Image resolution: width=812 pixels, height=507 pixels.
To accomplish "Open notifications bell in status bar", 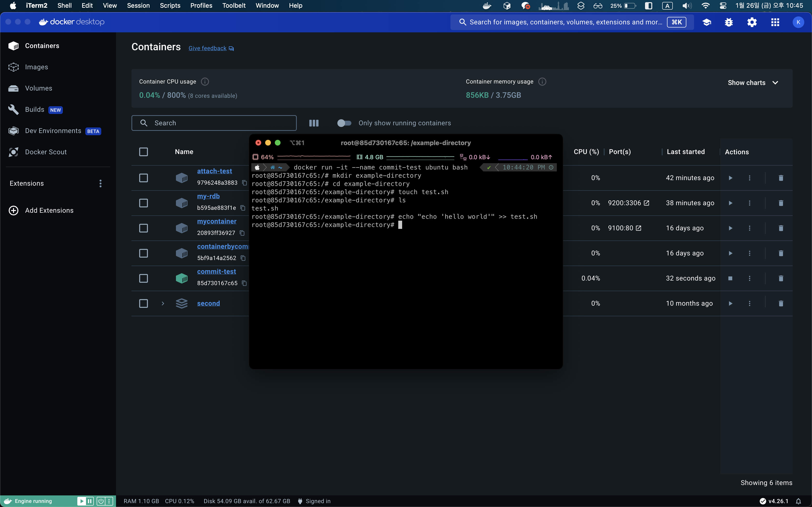I will [798, 501].
